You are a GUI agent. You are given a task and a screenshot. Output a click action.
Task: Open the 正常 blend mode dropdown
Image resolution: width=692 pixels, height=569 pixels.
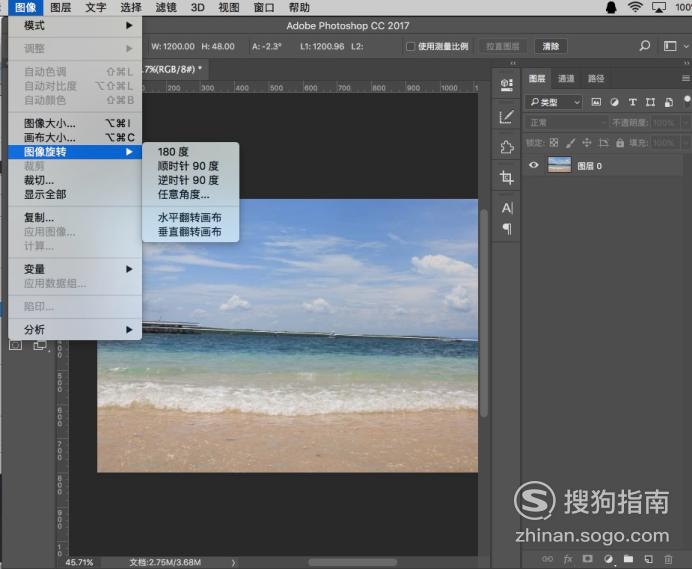click(x=567, y=122)
